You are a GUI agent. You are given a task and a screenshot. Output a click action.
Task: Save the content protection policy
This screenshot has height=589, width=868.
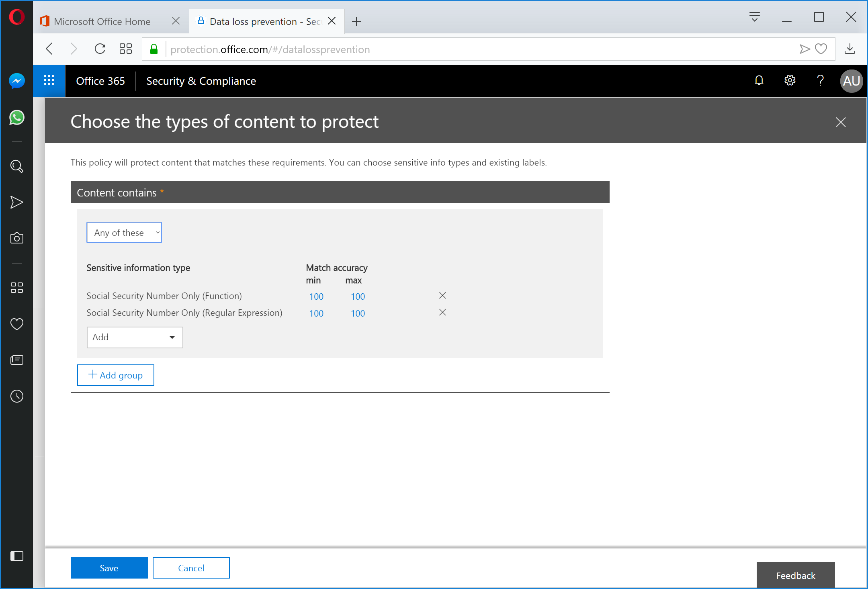[109, 568]
